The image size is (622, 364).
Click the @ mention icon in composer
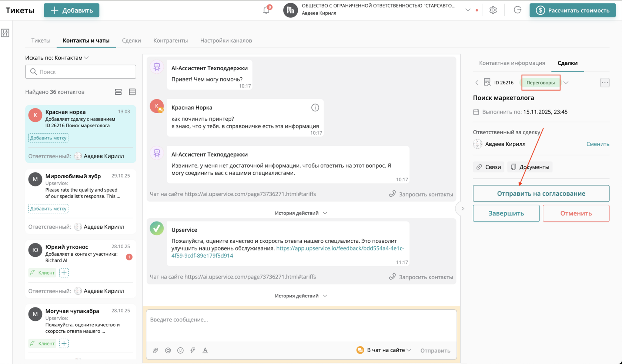168,350
